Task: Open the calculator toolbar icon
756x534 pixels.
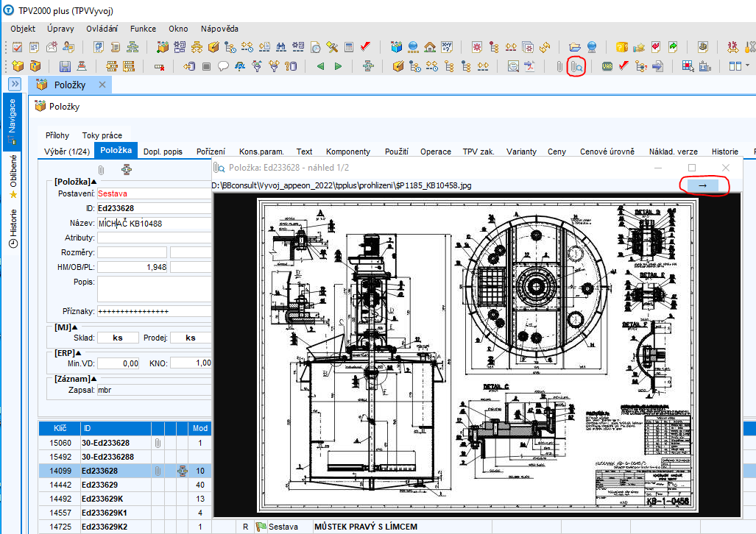Action: [x=349, y=47]
